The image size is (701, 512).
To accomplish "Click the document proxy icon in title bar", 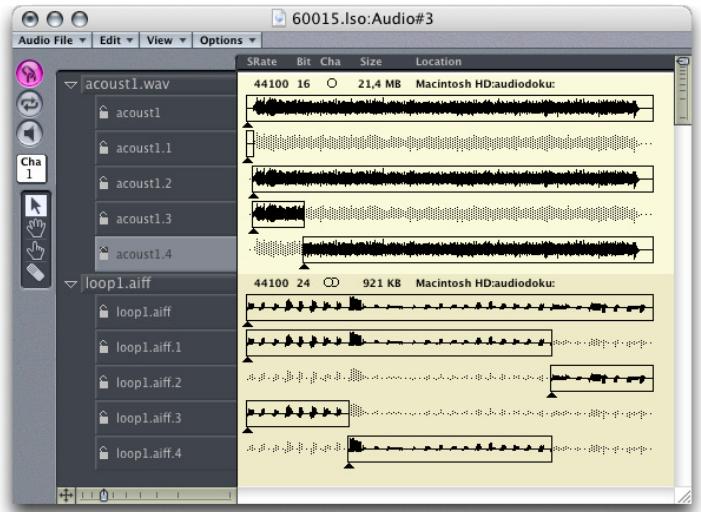I will tap(279, 18).
